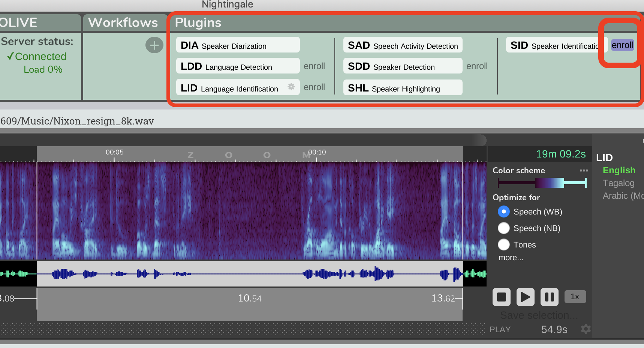Screen dimensions: 644x348
Task: Open the playback settings gear
Action: pyautogui.click(x=586, y=329)
